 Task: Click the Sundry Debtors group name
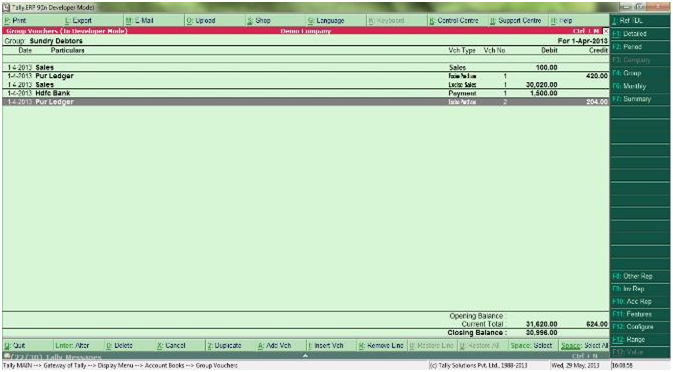(56, 41)
